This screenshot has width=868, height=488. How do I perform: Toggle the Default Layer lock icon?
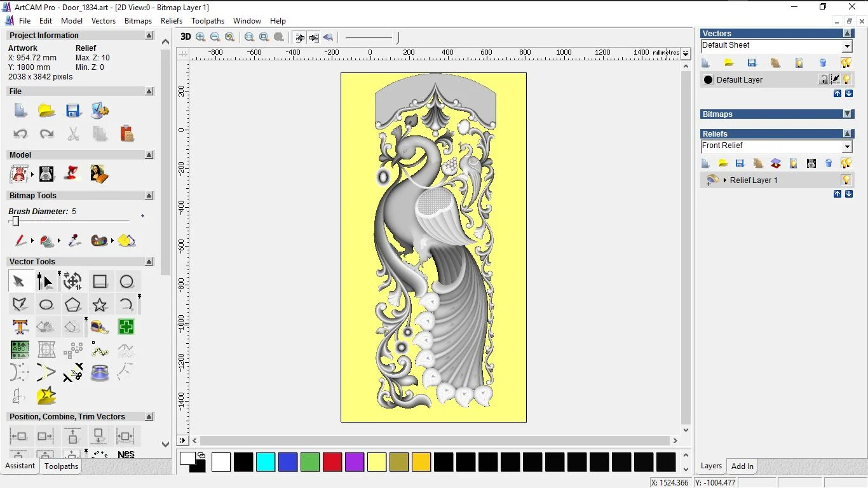(824, 79)
